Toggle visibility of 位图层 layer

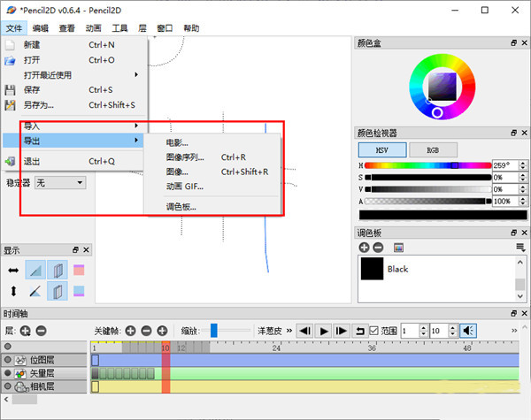tap(8, 360)
